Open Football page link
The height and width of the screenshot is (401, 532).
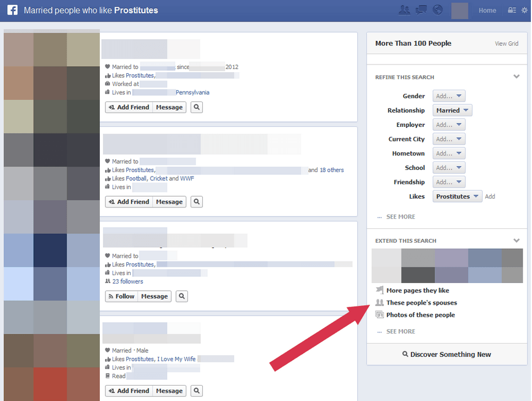pos(136,178)
